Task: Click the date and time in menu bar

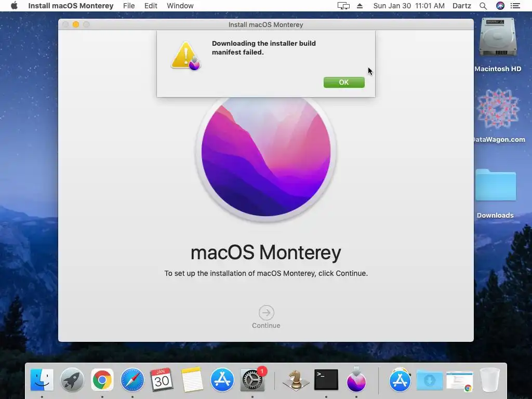Action: pos(409,6)
